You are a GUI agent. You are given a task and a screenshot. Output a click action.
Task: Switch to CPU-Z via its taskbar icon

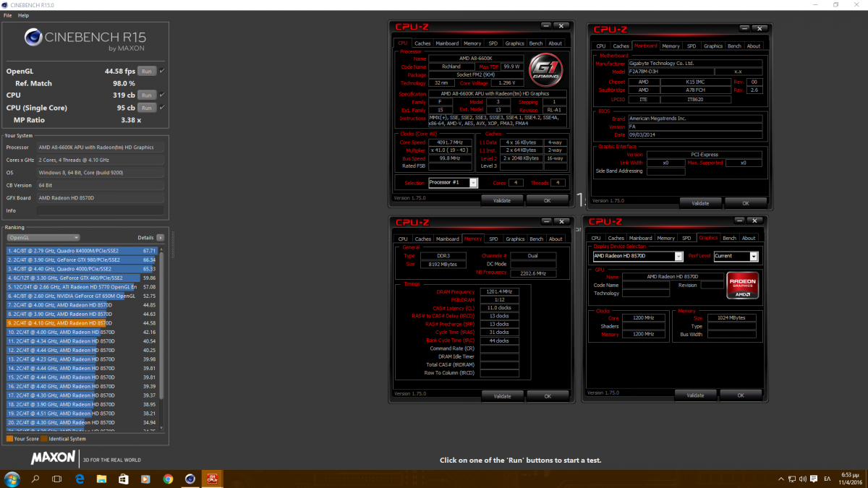(x=213, y=479)
